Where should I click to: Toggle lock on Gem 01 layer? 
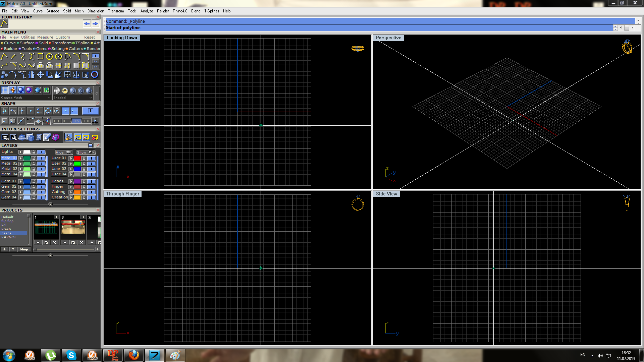[x=34, y=181]
